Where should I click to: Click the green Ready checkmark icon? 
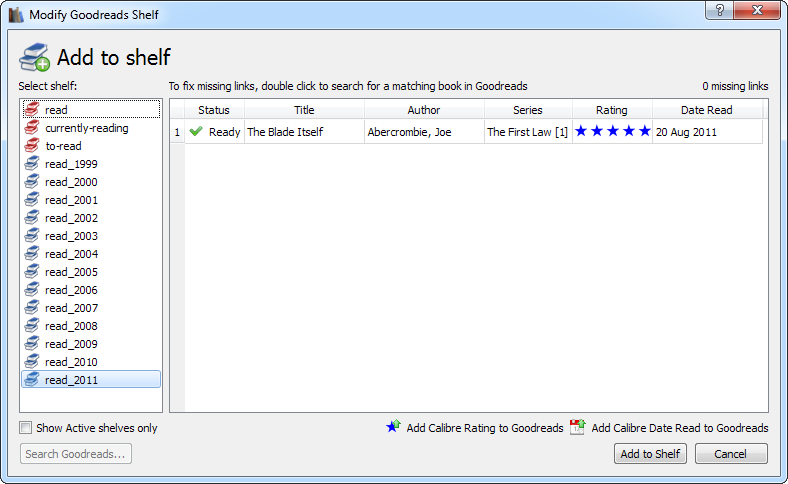tap(196, 131)
